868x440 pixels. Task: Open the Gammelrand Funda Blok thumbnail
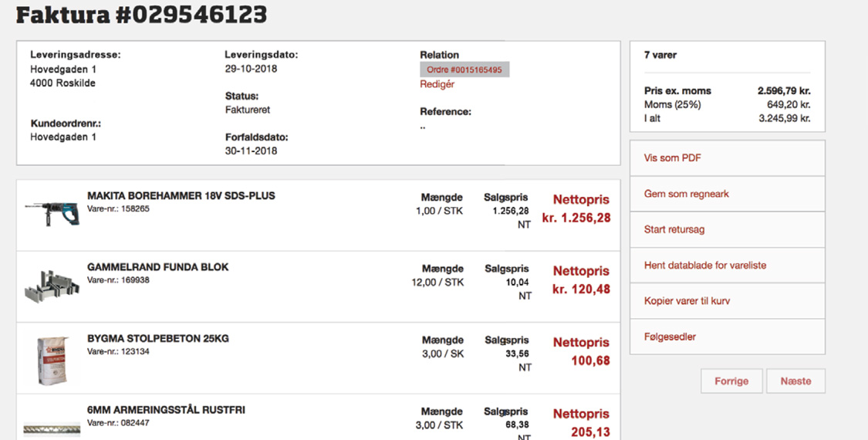[52, 285]
